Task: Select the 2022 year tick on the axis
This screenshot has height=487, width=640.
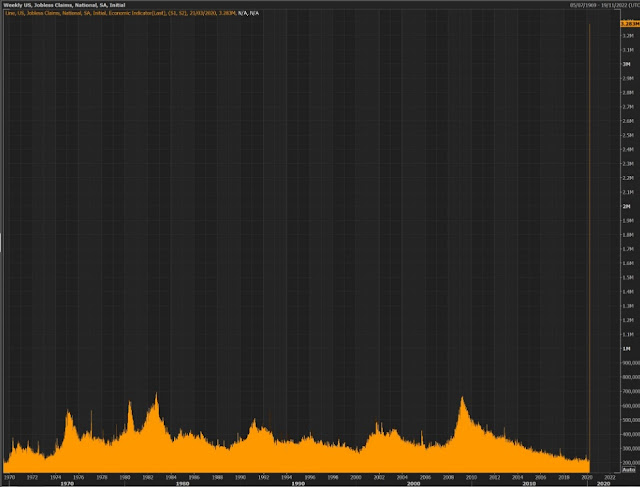Action: 610,477
